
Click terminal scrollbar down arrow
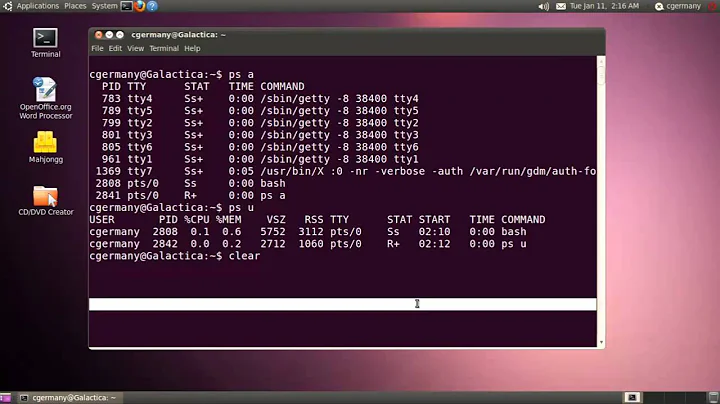click(x=601, y=342)
